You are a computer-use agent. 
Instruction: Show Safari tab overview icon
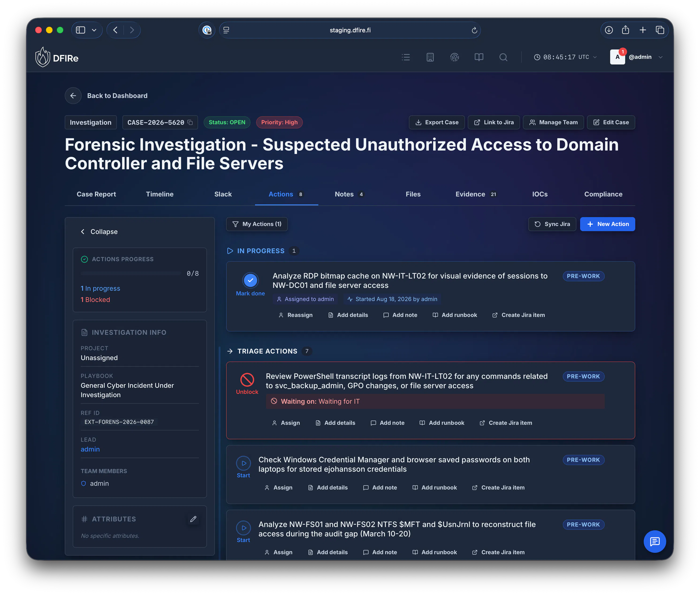(660, 30)
